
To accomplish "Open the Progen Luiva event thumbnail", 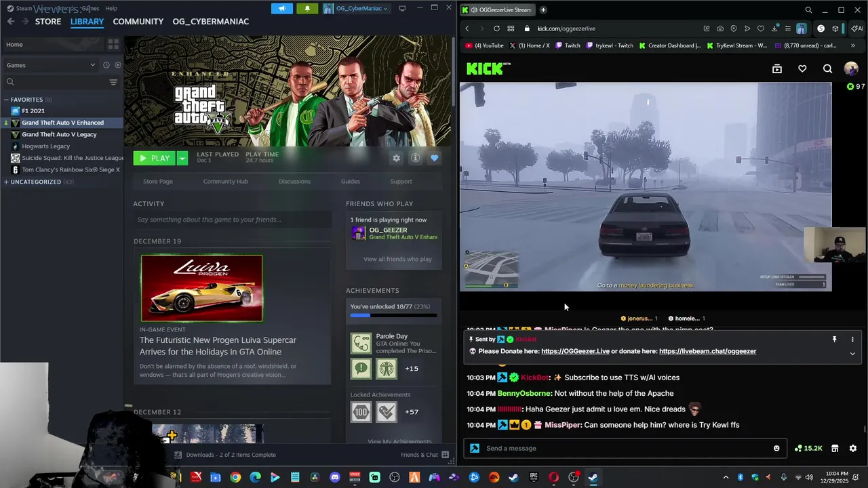I will (201, 288).
